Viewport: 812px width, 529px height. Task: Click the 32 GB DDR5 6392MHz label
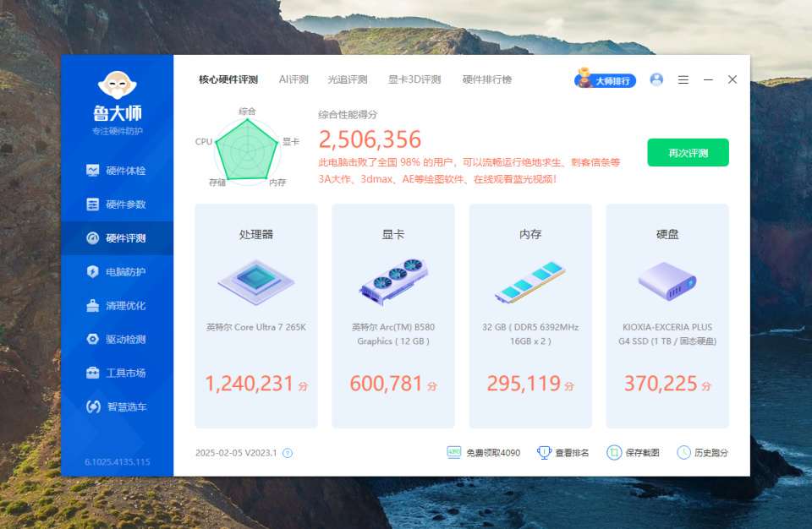(530, 334)
